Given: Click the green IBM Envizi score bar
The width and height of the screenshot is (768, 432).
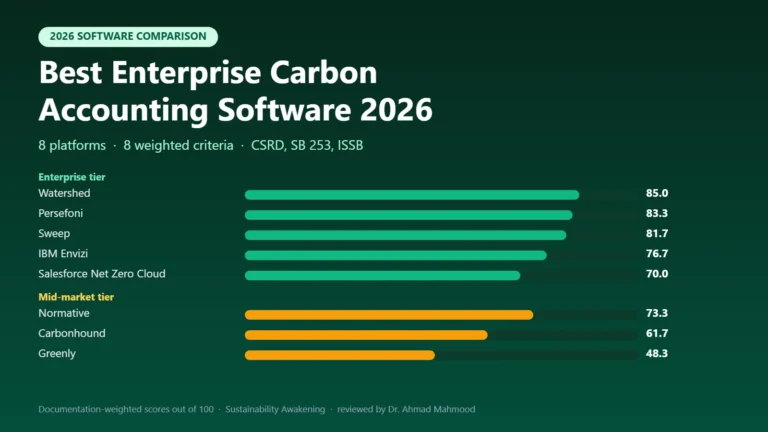Looking at the screenshot, I should (x=396, y=255).
